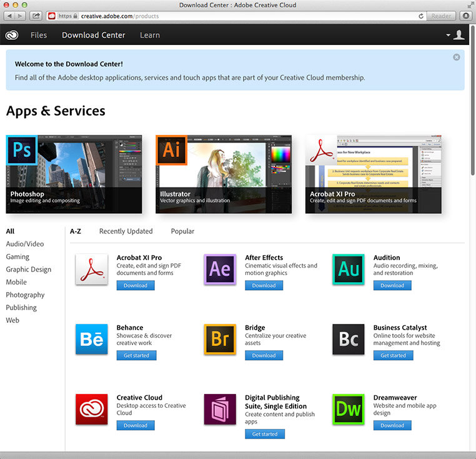Get started with Digital Publishing Suite
The width and height of the screenshot is (476, 459).
pos(265,434)
